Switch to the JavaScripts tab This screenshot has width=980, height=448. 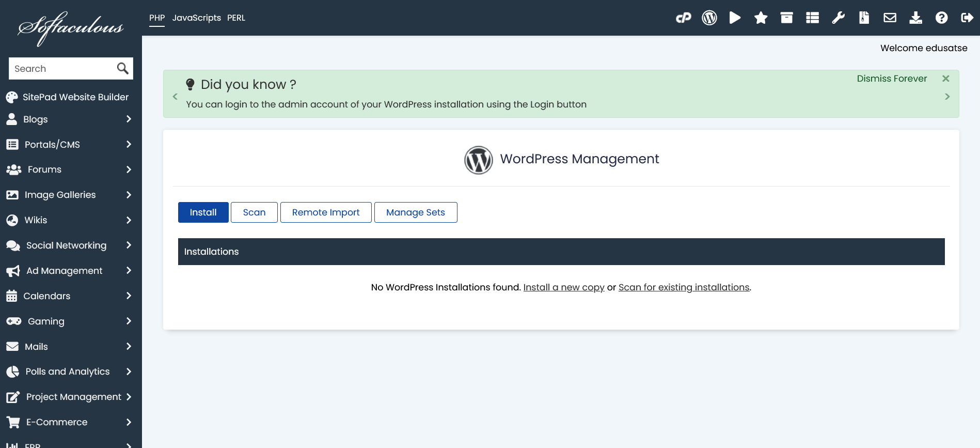click(196, 18)
